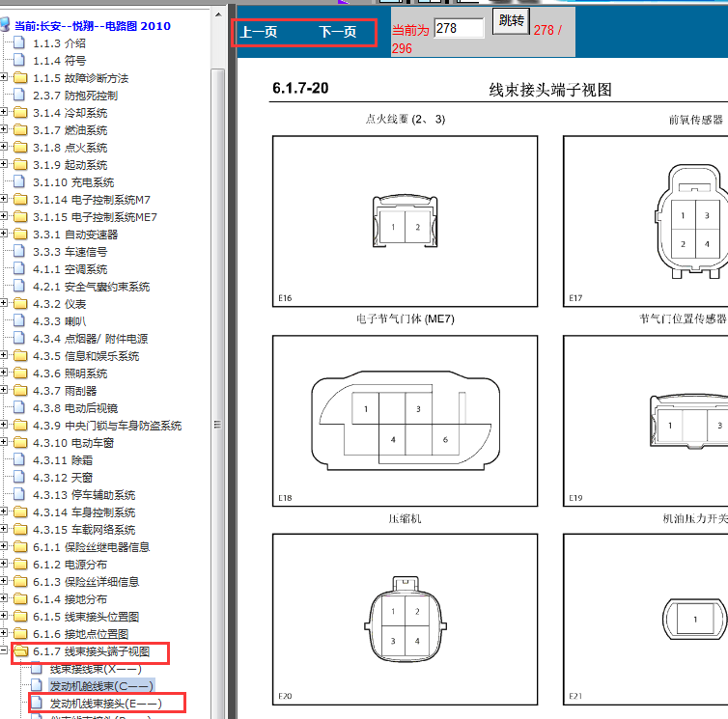
Task: Click the folder icon of 4.3.15 车载网络系统
Action: [20, 529]
